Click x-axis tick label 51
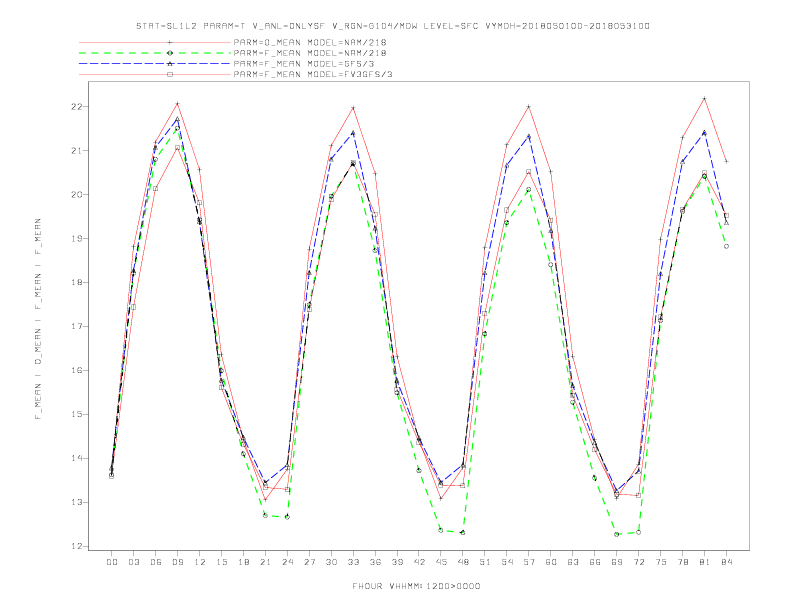This screenshot has width=792, height=612. tap(485, 562)
